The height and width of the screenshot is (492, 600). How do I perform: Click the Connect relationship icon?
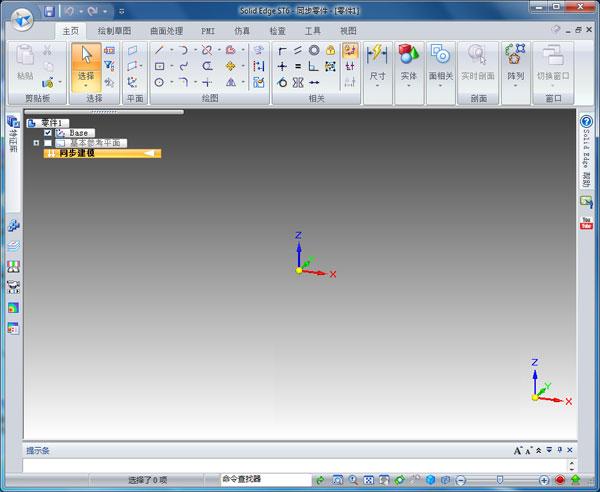pyautogui.click(x=282, y=50)
